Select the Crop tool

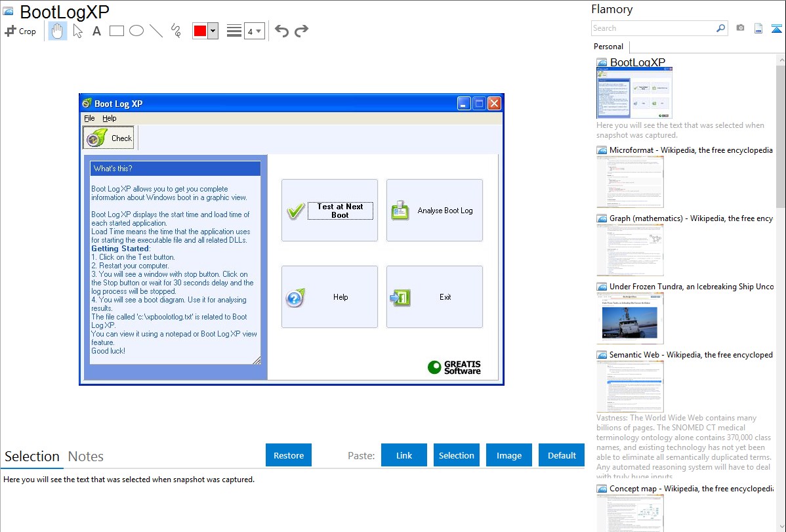click(20, 31)
